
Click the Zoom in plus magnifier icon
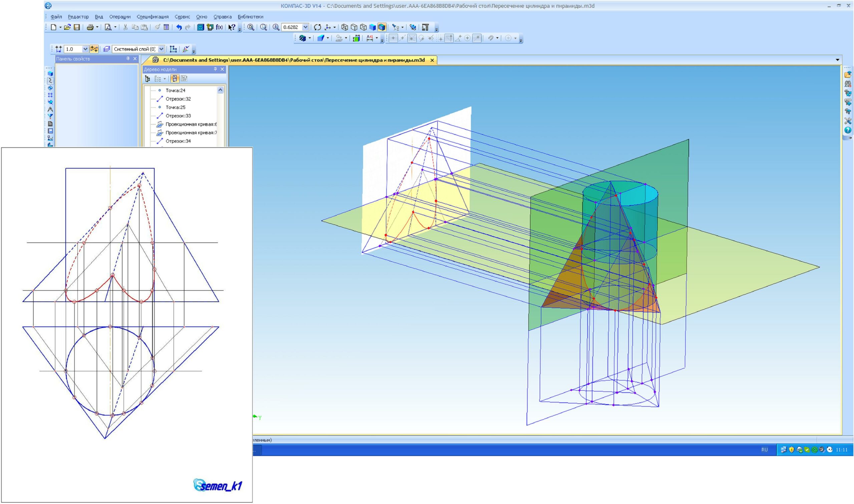click(x=276, y=27)
